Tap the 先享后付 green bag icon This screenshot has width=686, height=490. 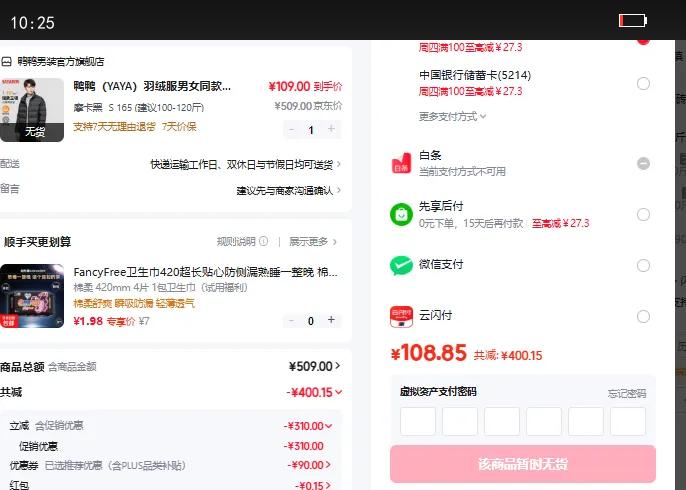[401, 214]
